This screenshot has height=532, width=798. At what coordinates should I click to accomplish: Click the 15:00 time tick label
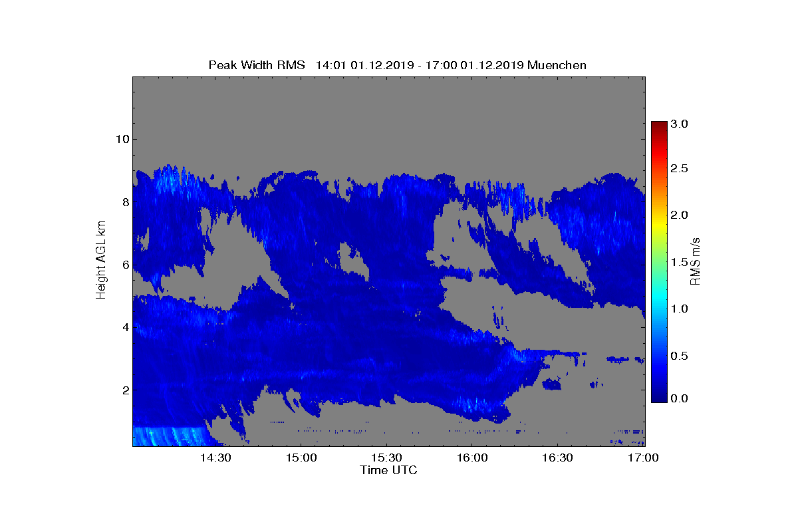point(301,458)
